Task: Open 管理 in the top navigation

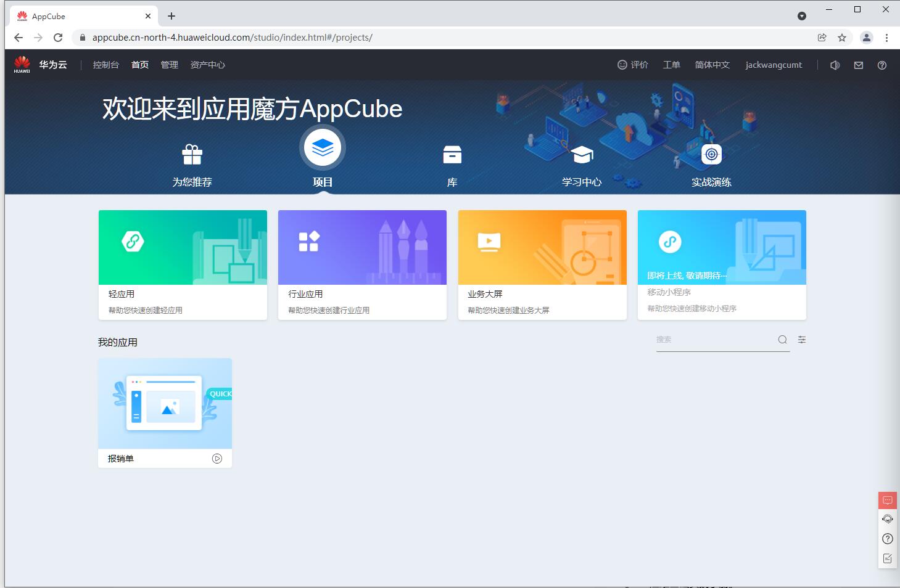Action: tap(170, 65)
